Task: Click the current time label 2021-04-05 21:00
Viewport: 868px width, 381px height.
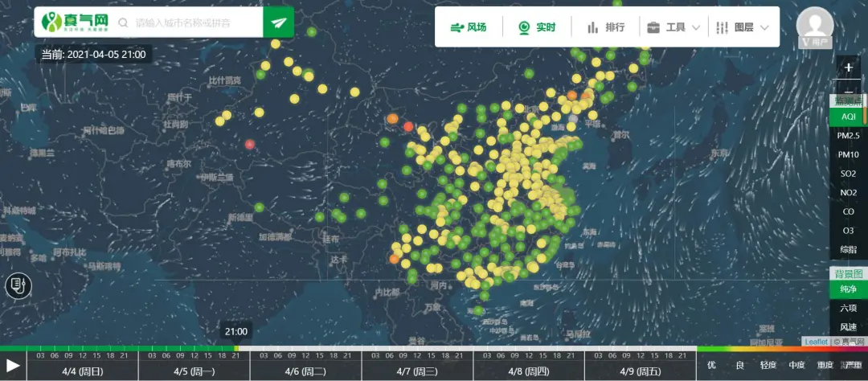Action: coord(94,55)
